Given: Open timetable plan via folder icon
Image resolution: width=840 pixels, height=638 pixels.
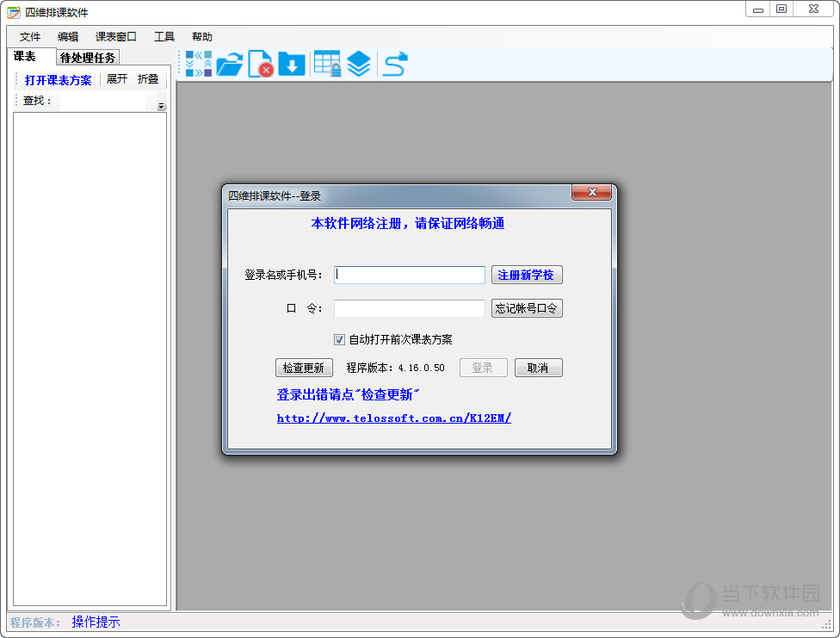Looking at the screenshot, I should tap(229, 65).
